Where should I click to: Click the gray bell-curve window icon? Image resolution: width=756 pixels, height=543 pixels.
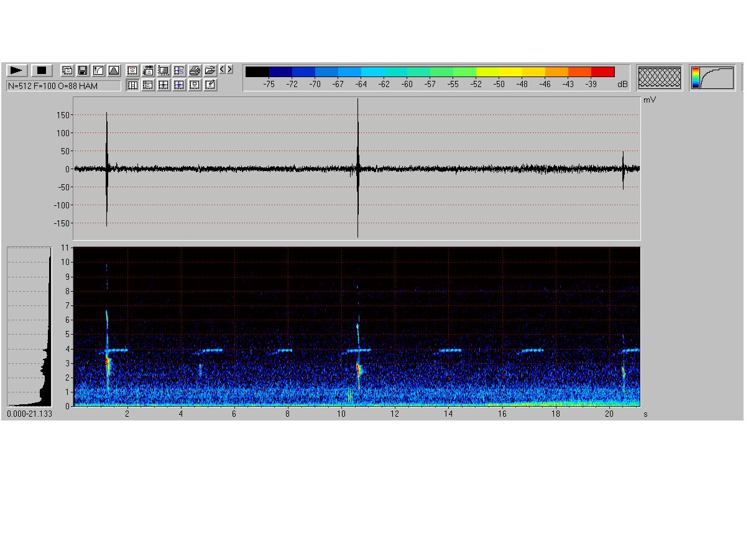[114, 70]
